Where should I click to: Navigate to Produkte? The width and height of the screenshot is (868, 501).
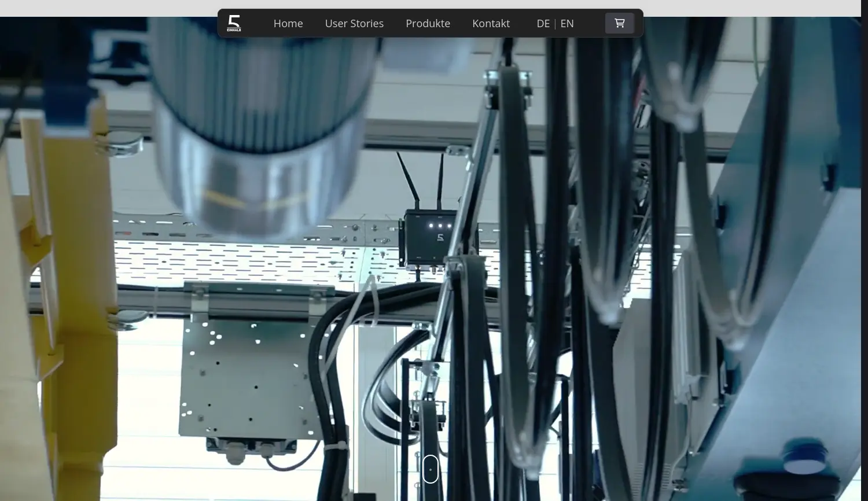[428, 24]
